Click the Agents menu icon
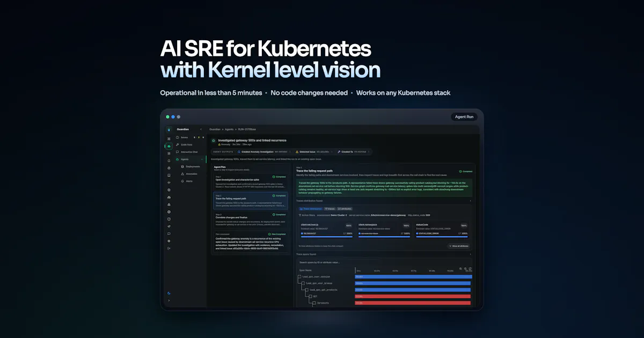644x338 pixels. pyautogui.click(x=177, y=159)
